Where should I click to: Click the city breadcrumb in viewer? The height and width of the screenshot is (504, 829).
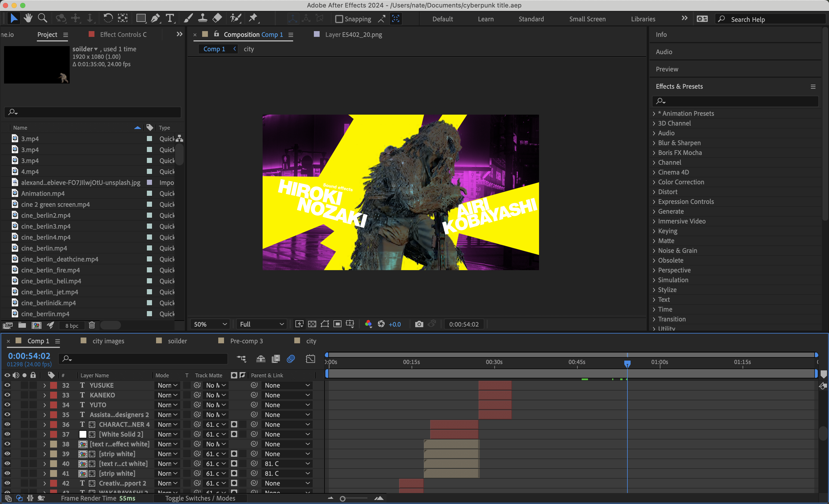pos(248,49)
